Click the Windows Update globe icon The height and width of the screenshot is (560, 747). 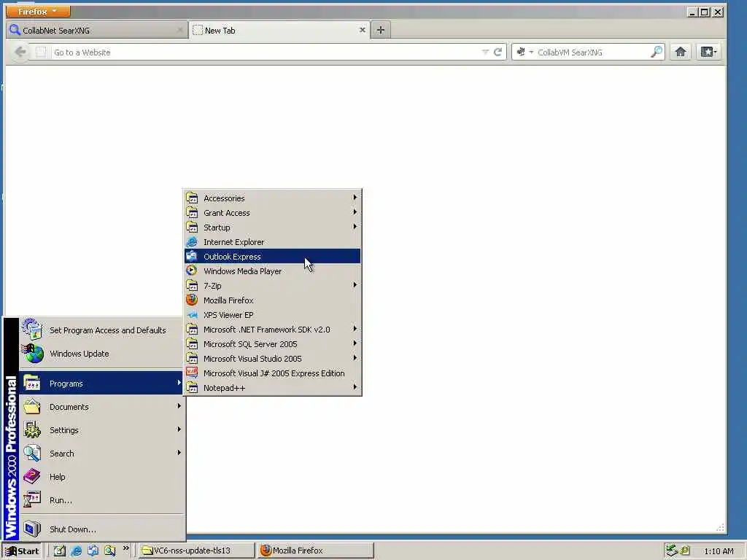pyautogui.click(x=33, y=354)
